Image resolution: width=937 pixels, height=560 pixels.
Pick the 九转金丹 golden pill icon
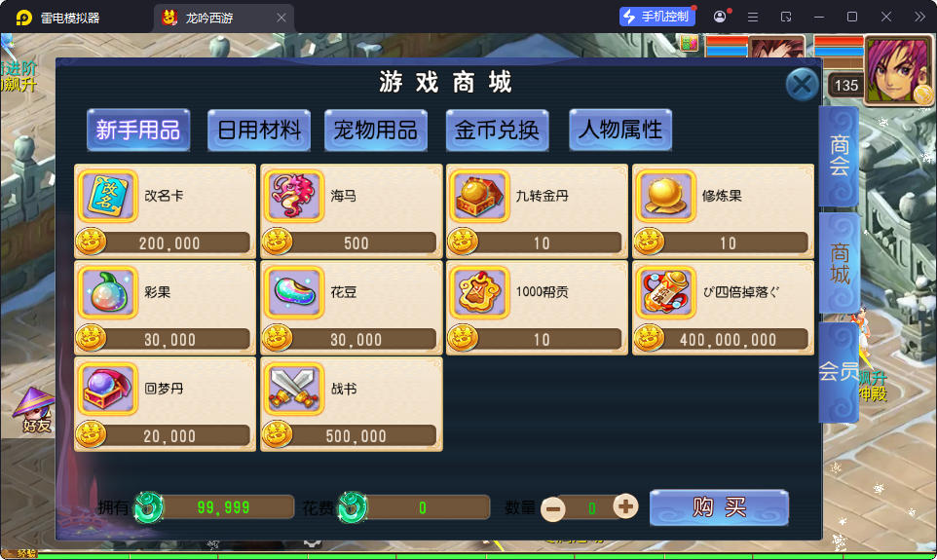(x=480, y=196)
